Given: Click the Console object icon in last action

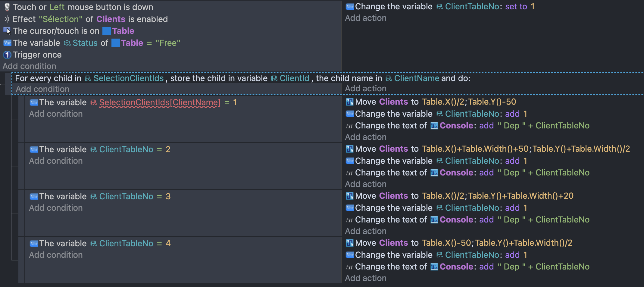Looking at the screenshot, I should [434, 267].
